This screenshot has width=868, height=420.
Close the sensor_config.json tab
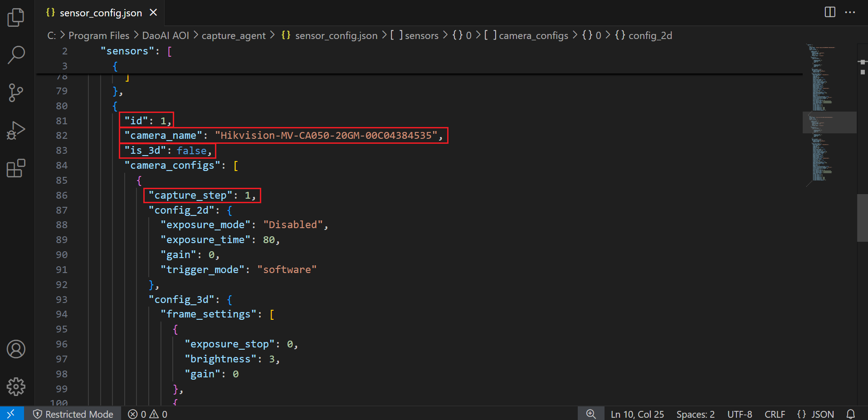coord(153,13)
